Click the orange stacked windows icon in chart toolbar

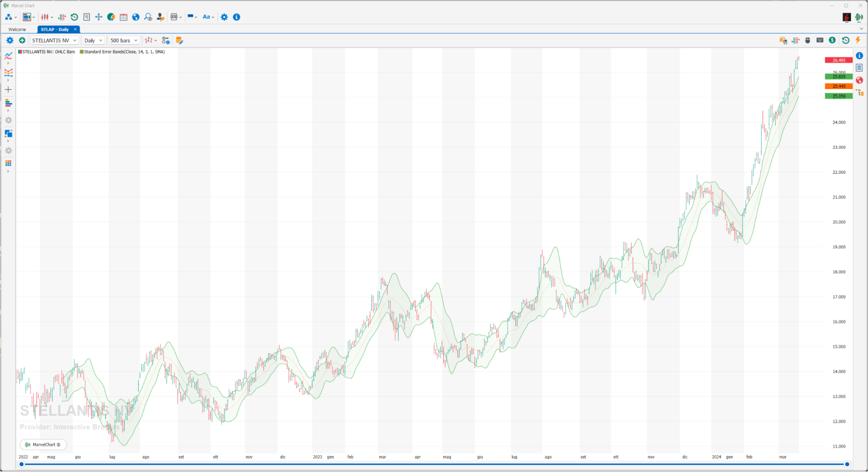[783, 40]
